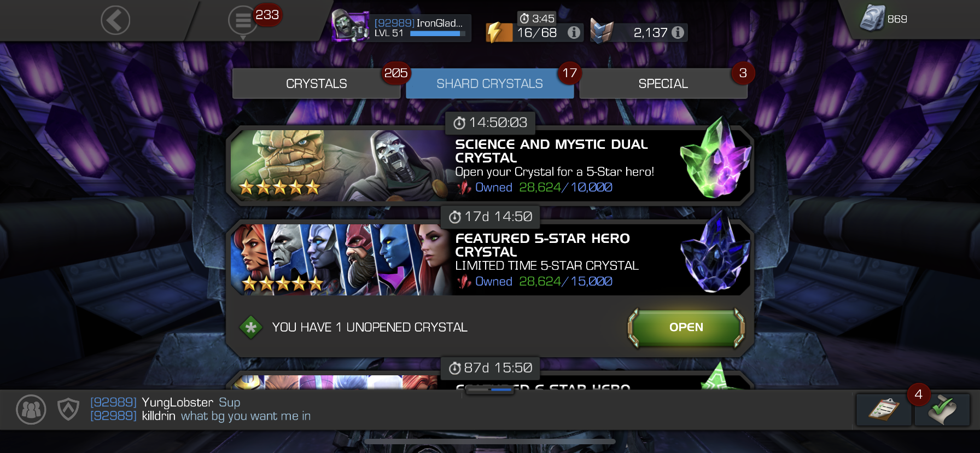980x453 pixels.
Task: Tap the energy lightning bolt icon
Action: tap(498, 33)
